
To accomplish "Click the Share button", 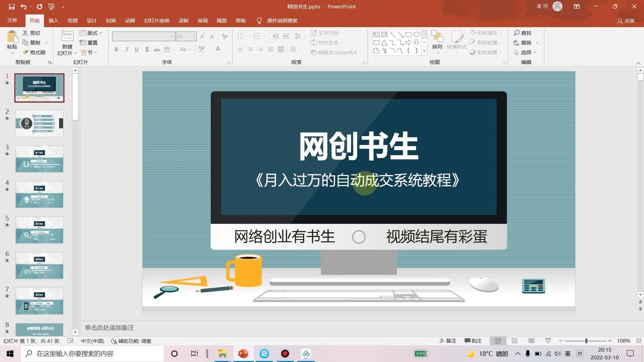I will tap(626, 21).
